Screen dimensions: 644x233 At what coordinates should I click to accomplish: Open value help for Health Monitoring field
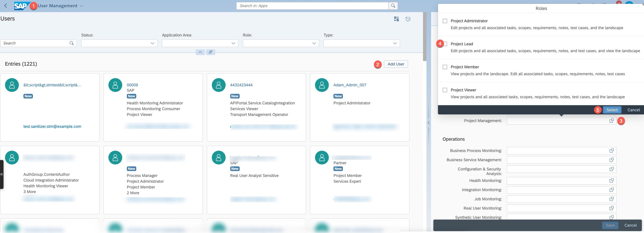tap(611, 181)
